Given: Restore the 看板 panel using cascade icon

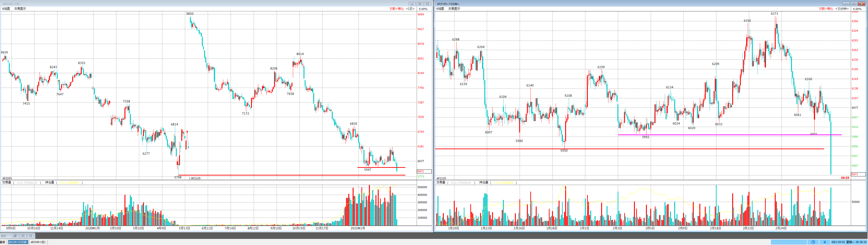Looking at the screenshot, I should pyautogui.click(x=15, y=236).
